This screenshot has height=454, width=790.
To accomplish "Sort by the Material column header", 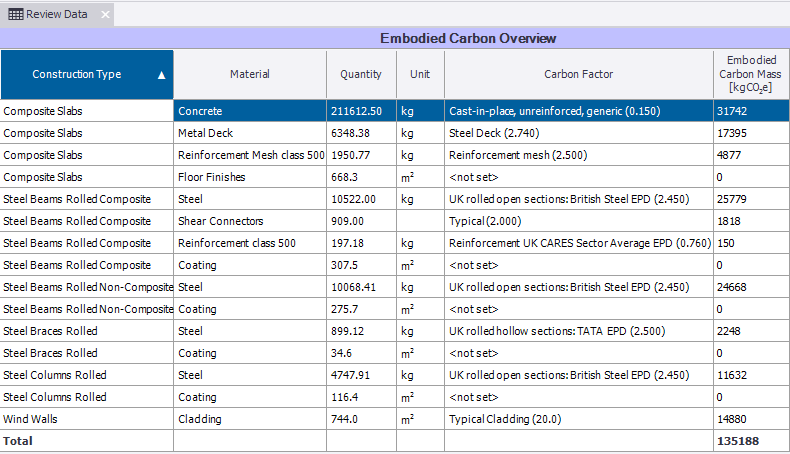I will 250,74.
